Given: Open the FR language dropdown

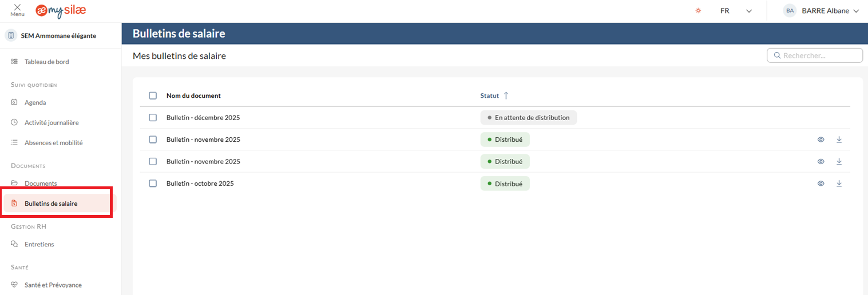Looking at the screenshot, I should point(736,11).
